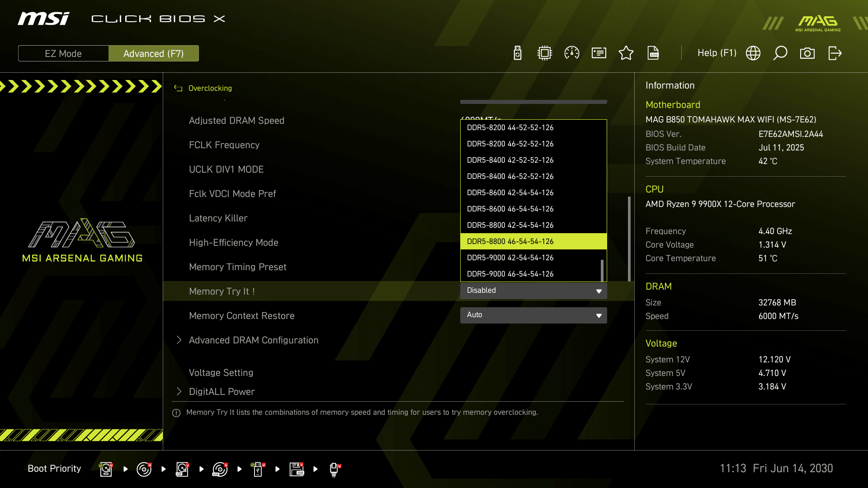Screen dimensions: 868x488
Task: Click the exit door icon
Action: [835, 53]
